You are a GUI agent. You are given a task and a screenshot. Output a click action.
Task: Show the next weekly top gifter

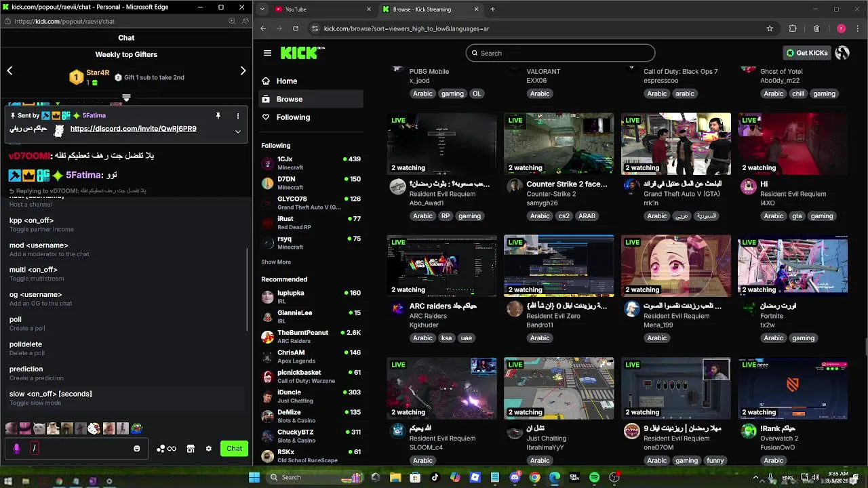[x=243, y=70]
